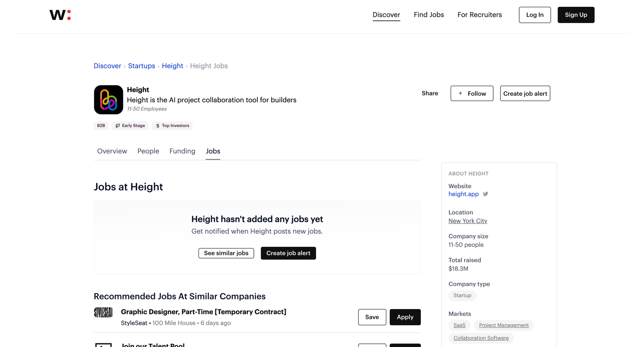The image size is (644, 347).
Task: Open the Graphic Designer, Part-Time job title
Action: click(204, 312)
